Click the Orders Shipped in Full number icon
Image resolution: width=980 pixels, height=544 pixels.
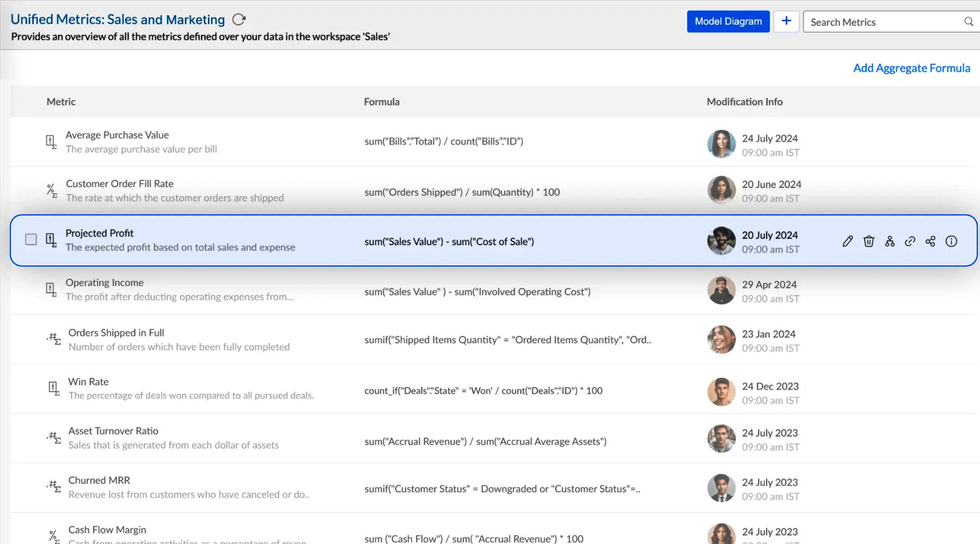point(54,339)
